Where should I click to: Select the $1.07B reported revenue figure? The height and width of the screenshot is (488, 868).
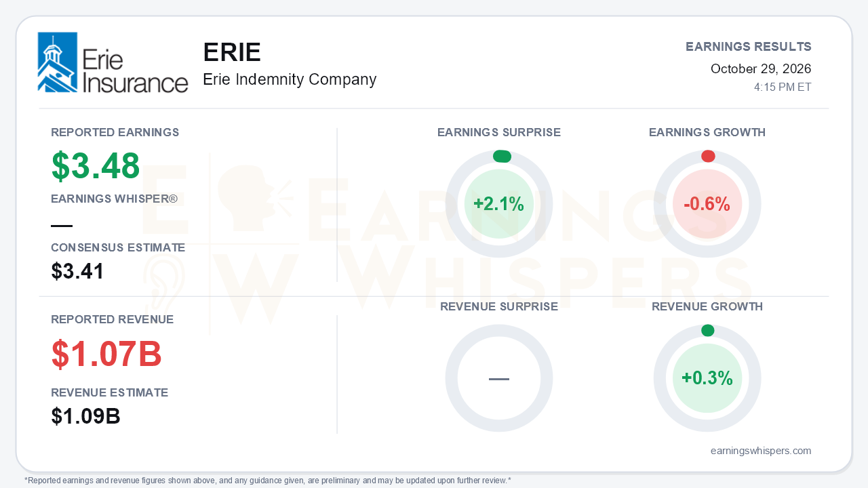coord(106,354)
